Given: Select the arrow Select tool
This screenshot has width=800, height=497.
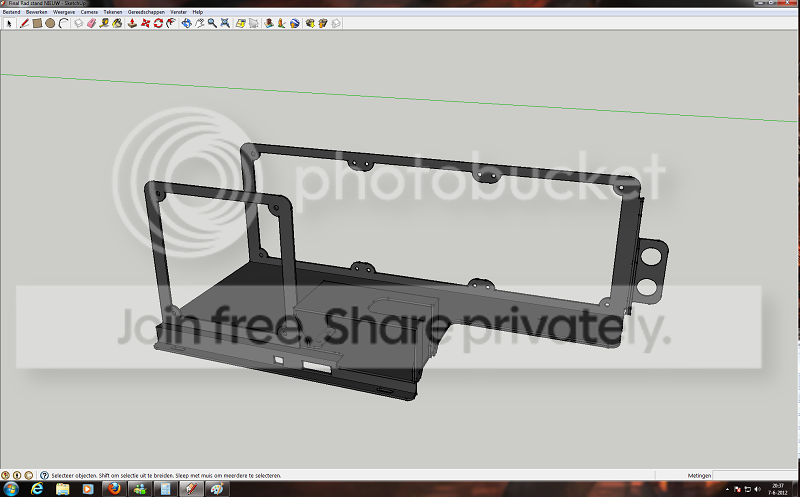Looking at the screenshot, I should coord(9,23).
